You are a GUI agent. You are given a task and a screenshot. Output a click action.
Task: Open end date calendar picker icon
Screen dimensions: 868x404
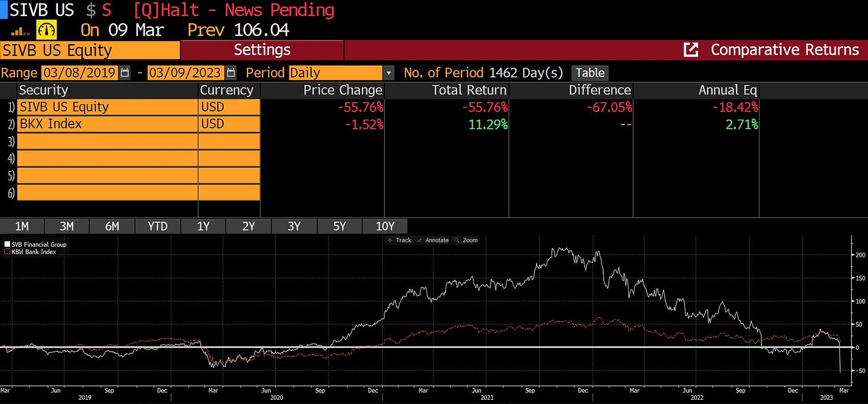pyautogui.click(x=231, y=73)
